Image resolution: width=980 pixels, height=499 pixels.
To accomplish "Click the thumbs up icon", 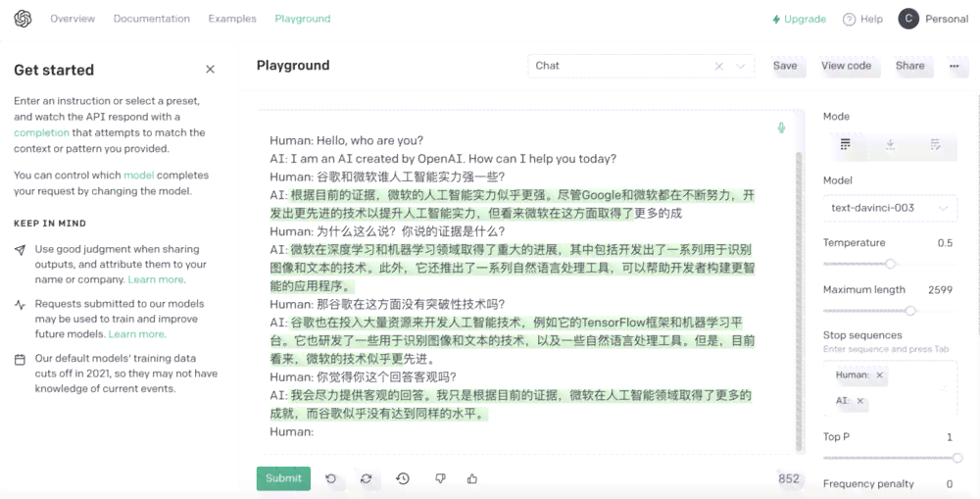I will click(x=472, y=478).
